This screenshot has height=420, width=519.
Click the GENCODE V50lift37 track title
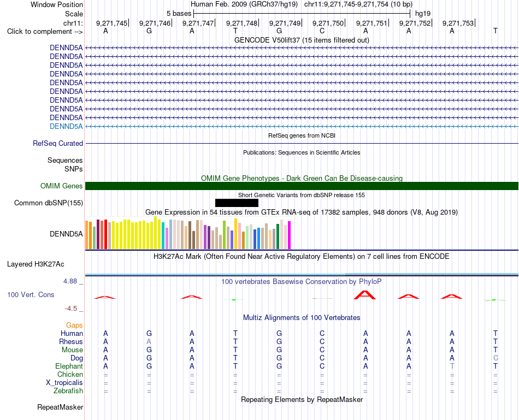click(302, 40)
